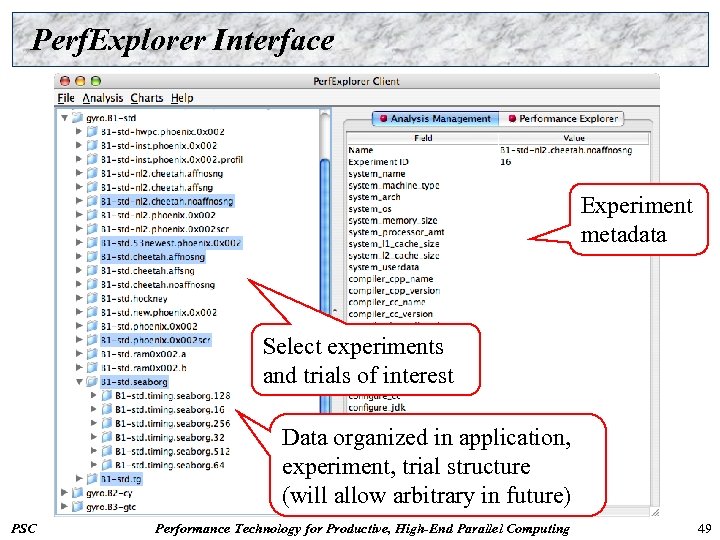This screenshot has height=540, width=720.
Task: Click folder icon of B1-std.phoenix.0x002
Action: coord(92,326)
